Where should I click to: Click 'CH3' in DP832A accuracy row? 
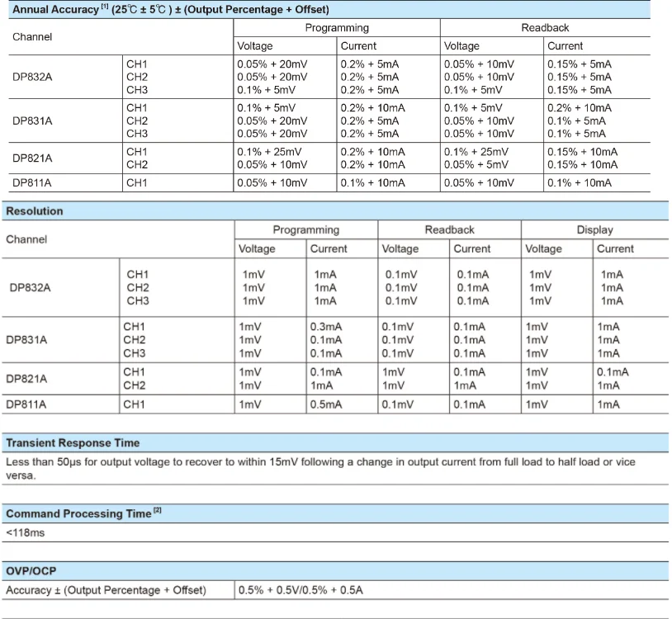[x=137, y=90]
